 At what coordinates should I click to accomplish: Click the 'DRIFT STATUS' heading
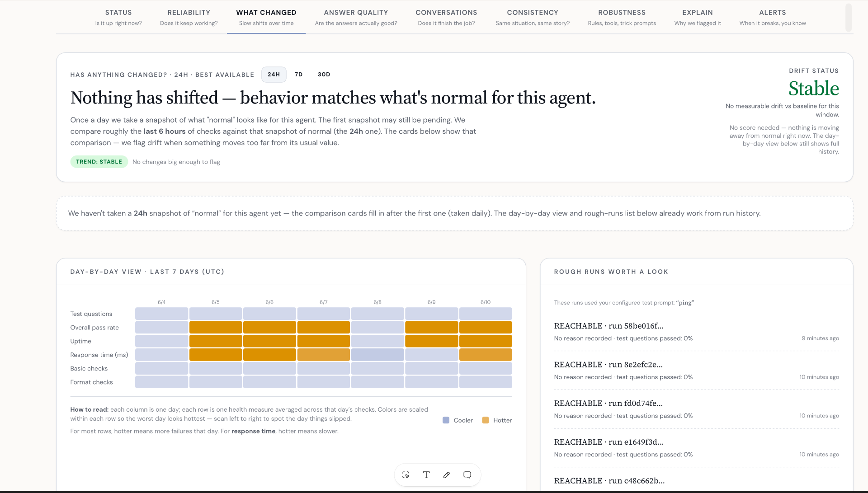point(814,71)
